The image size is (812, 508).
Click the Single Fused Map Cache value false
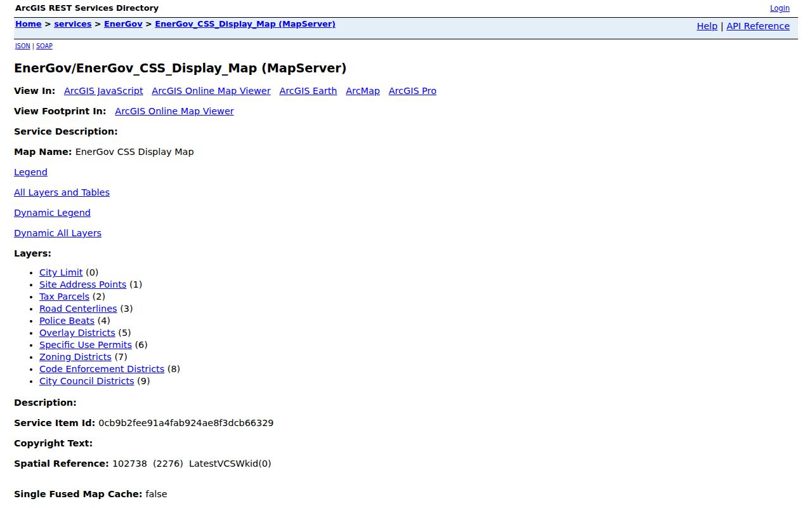156,494
